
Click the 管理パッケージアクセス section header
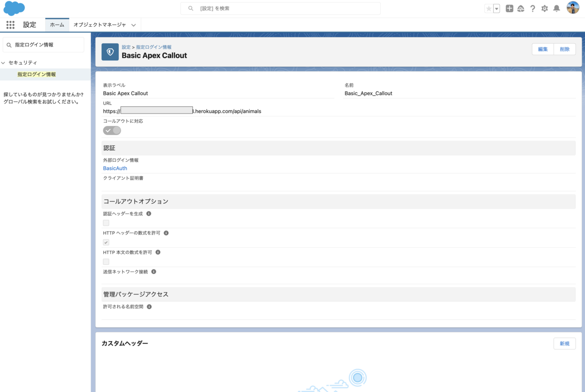point(338,294)
